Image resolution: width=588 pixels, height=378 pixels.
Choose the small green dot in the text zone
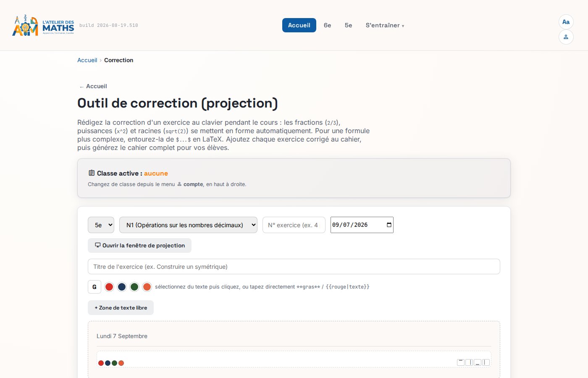(114, 363)
